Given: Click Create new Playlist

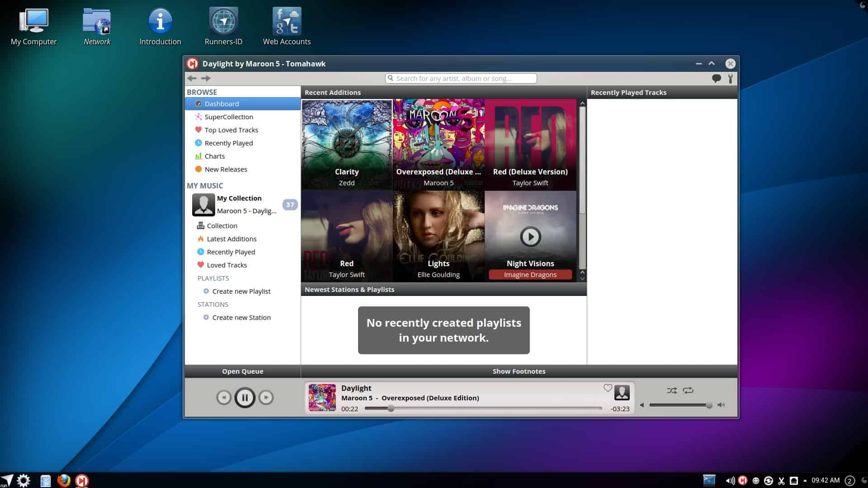Looking at the screenshot, I should coord(241,291).
